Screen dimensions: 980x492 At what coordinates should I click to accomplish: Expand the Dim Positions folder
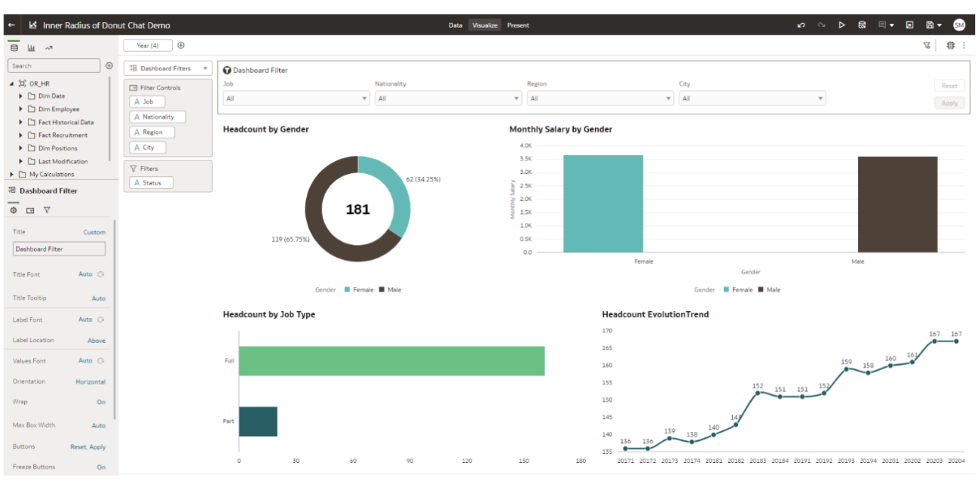click(21, 148)
